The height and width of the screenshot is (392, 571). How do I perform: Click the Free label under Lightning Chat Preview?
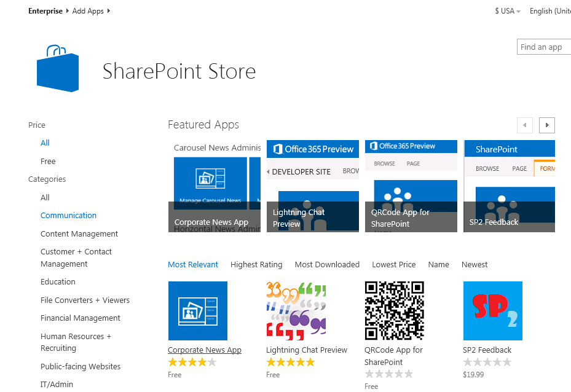[273, 375]
